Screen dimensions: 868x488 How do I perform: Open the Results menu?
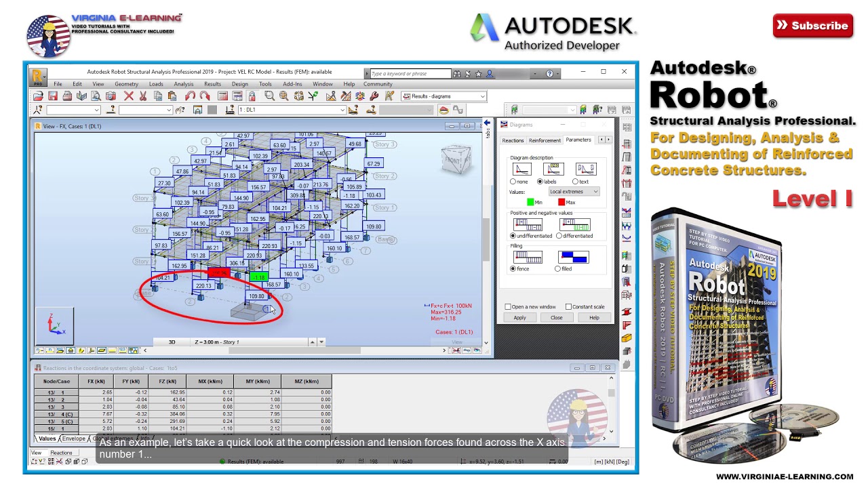(213, 84)
